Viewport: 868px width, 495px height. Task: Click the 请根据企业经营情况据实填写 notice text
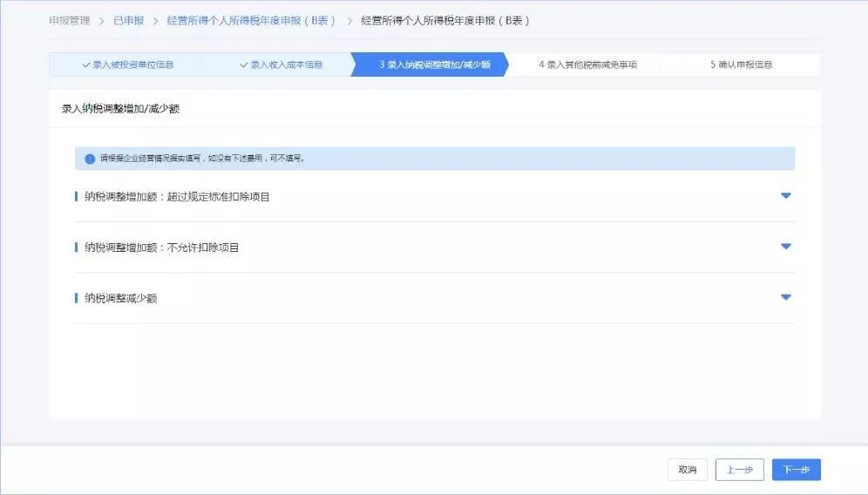tap(200, 159)
